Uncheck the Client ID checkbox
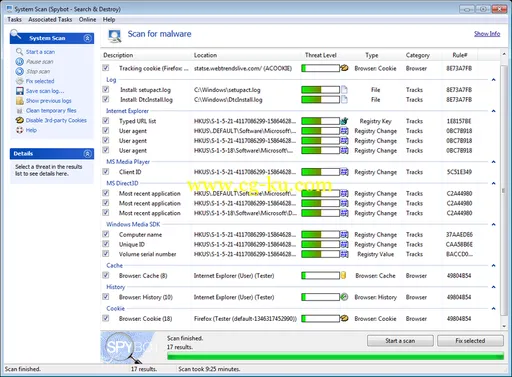Viewport: 512px width, 377px height. point(106,172)
